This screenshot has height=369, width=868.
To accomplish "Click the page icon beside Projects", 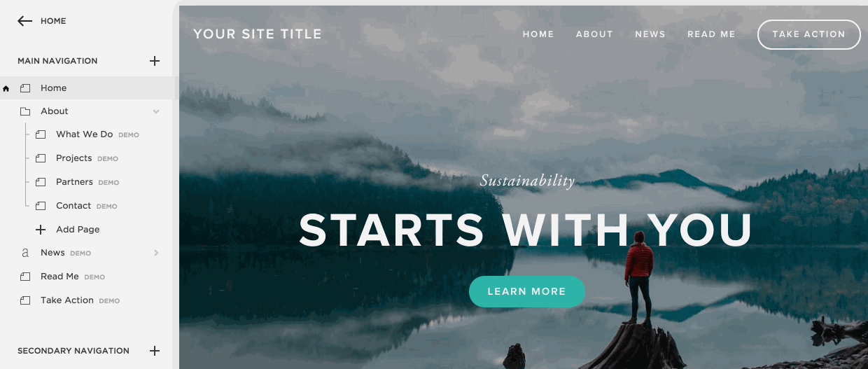I will (x=41, y=158).
